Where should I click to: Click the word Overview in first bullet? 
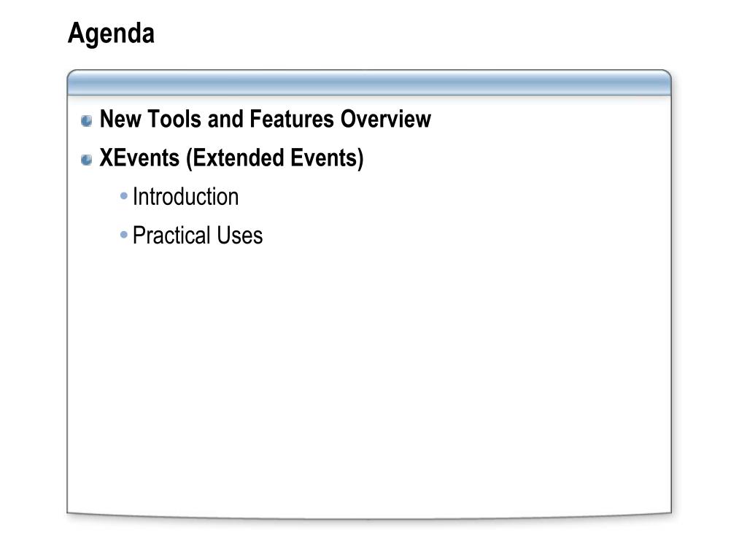[385, 119]
